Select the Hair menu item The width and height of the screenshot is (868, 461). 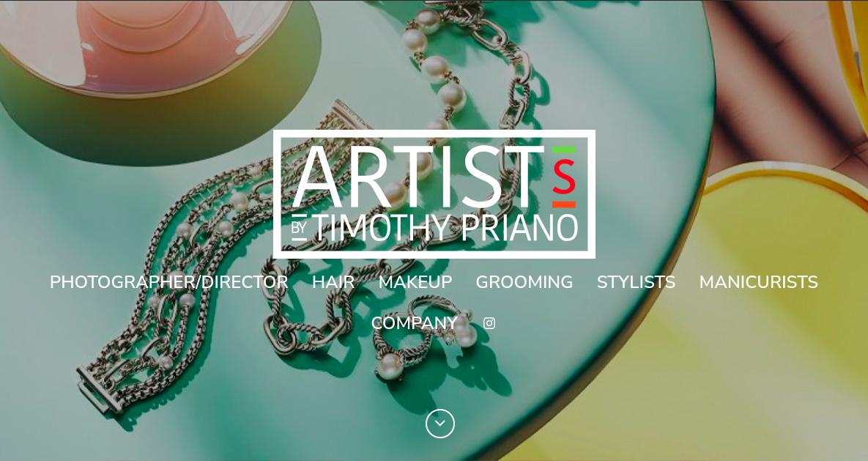pyautogui.click(x=333, y=282)
